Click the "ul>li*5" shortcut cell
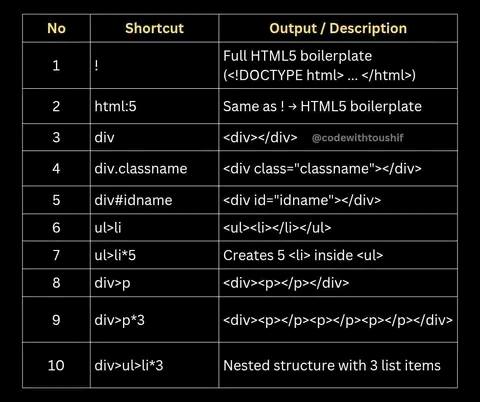This screenshot has height=402, width=480. 154,255
